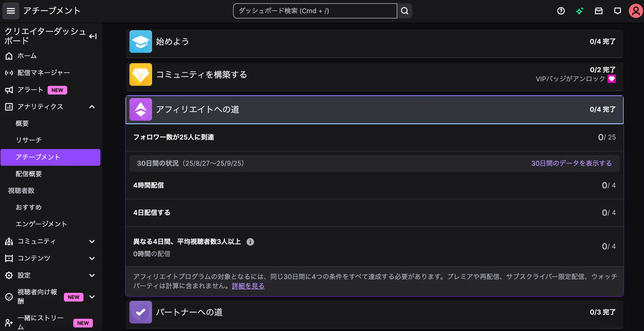This screenshot has height=331, width=644.
Task: Expand the コミュニティ menu
Action: [92, 241]
